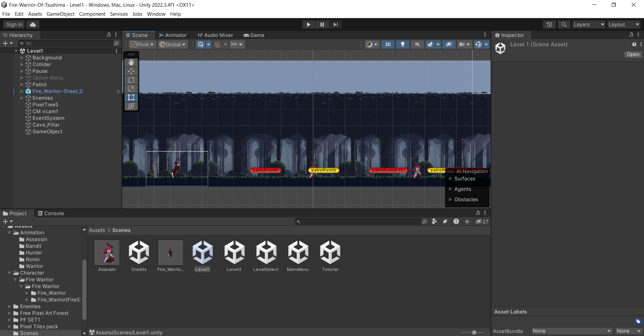Toggle scene audio mute button
The height and width of the screenshot is (336, 644).
coord(417,45)
